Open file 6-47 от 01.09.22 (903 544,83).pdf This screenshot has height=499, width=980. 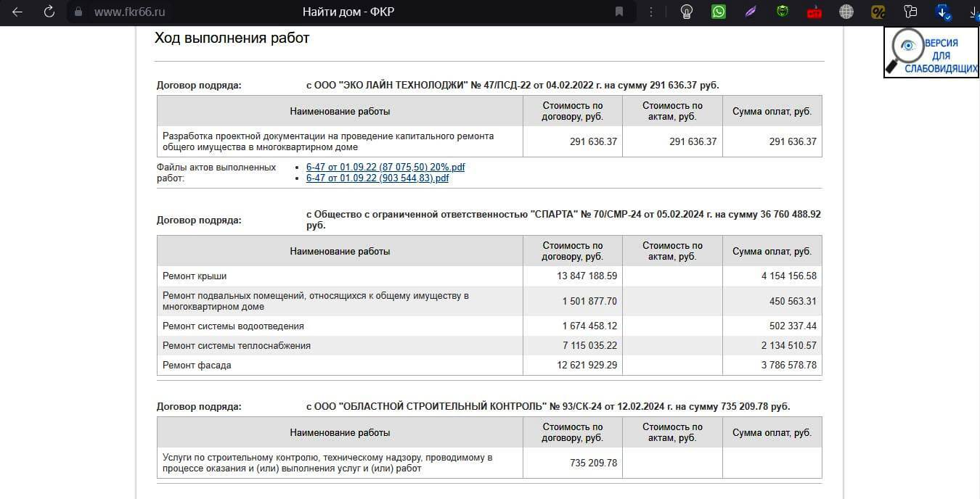[x=377, y=178]
